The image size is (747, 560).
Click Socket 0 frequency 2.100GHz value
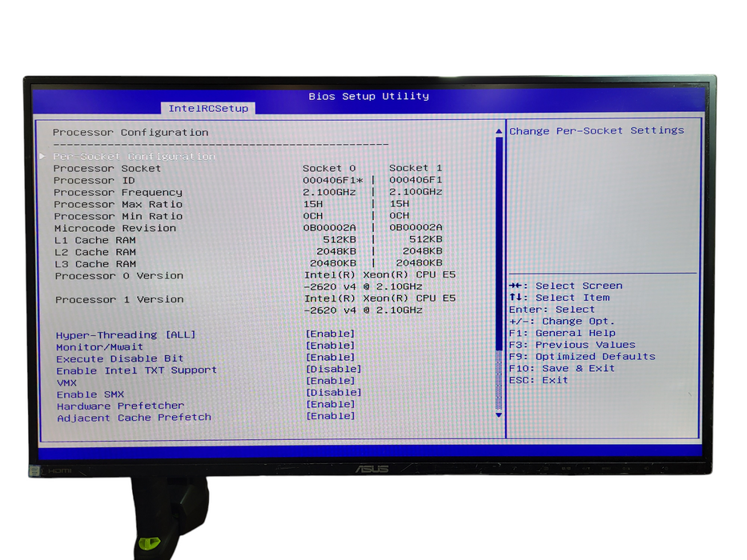pyautogui.click(x=329, y=192)
